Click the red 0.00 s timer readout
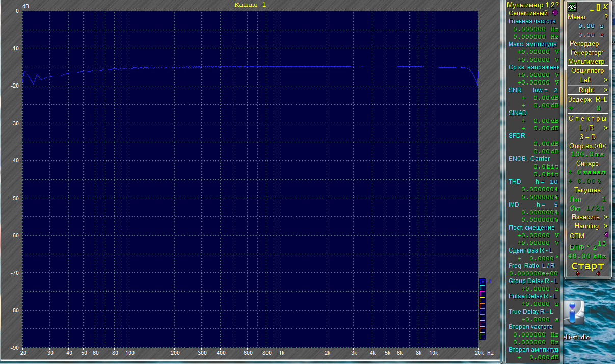Viewport: 615px width, 364px height. pos(591,35)
